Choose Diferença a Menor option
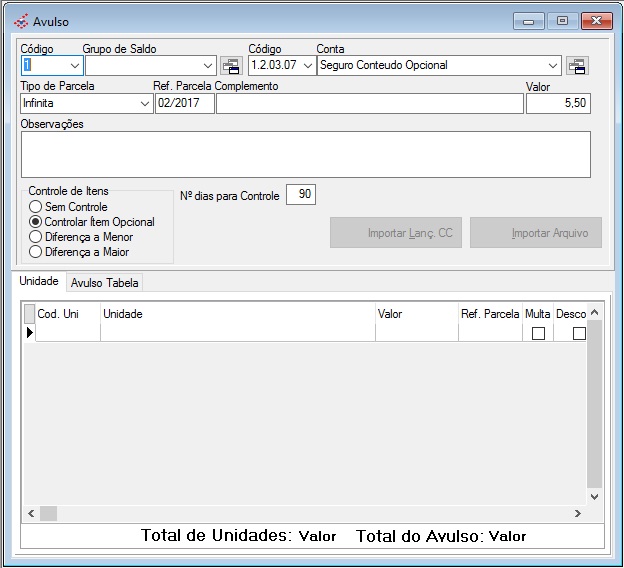The image size is (624, 568). click(36, 237)
